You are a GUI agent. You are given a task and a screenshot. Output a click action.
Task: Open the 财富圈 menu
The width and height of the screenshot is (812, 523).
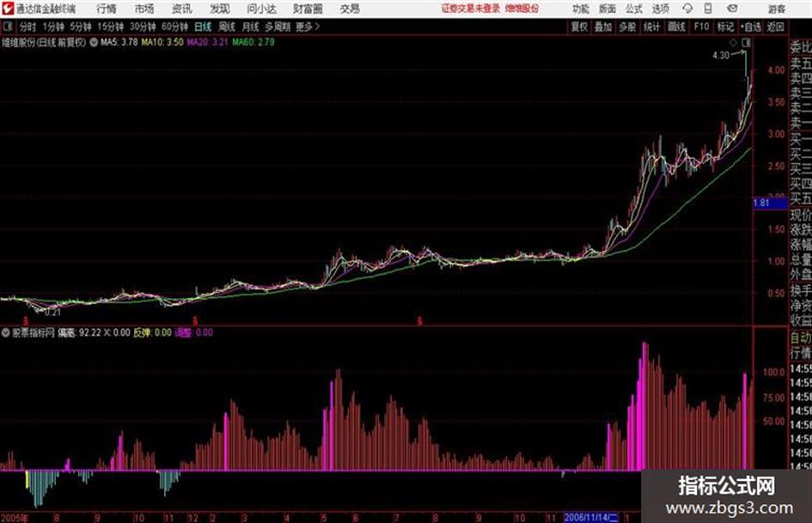pyautogui.click(x=308, y=9)
